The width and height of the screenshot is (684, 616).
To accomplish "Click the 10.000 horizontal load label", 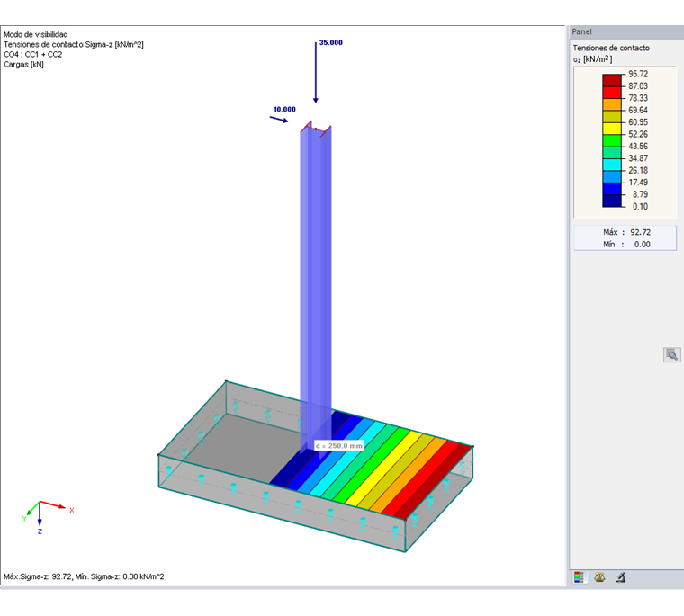I will tap(284, 110).
